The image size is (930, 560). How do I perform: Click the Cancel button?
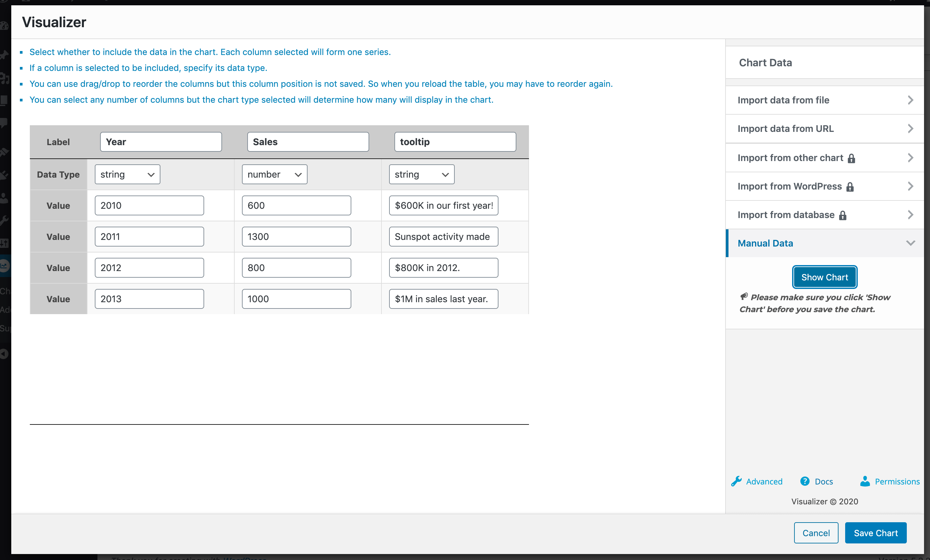pos(816,533)
